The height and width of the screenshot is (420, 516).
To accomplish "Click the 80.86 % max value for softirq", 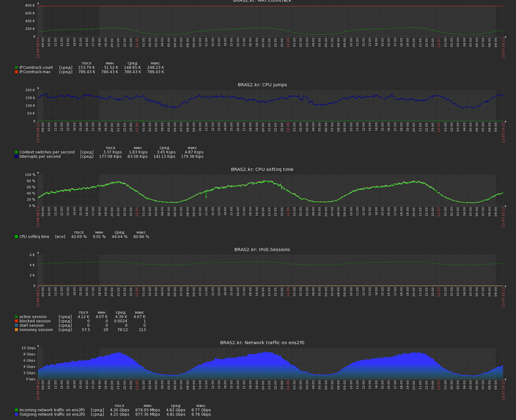I will click(141, 237).
